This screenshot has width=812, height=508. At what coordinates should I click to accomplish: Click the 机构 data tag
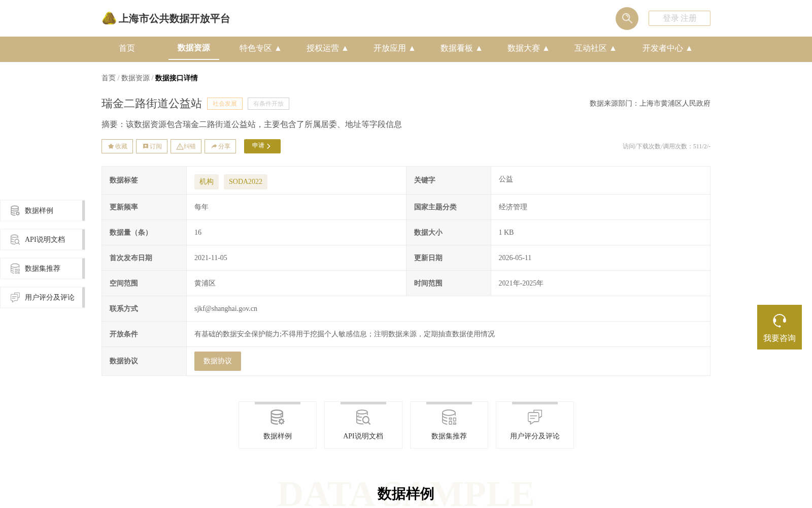click(207, 182)
